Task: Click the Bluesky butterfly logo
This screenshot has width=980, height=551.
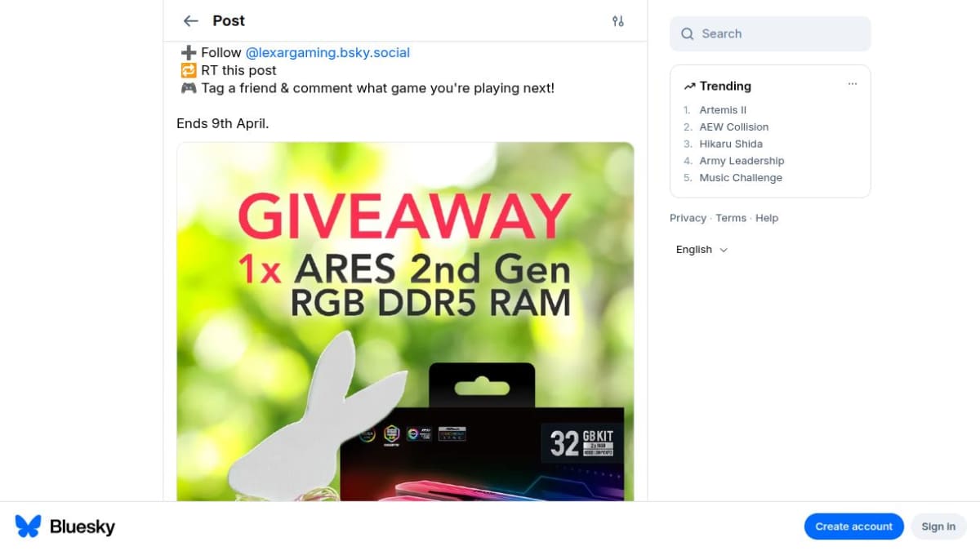Action: click(x=29, y=527)
